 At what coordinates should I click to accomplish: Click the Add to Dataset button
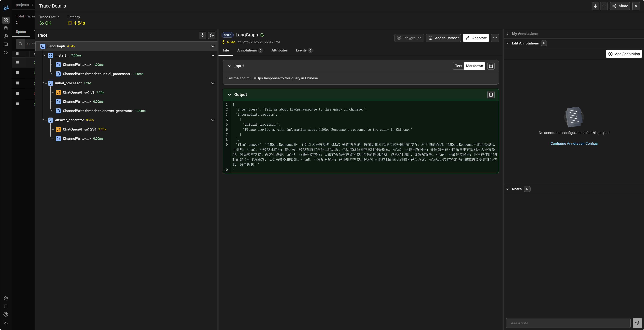[443, 38]
